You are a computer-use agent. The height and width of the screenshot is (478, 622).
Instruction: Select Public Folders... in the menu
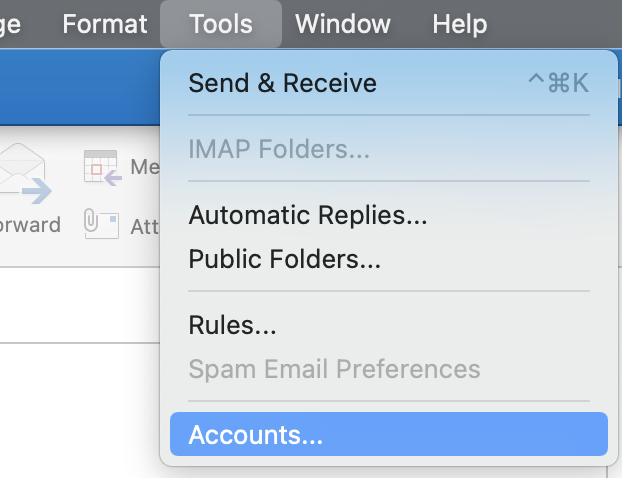[x=284, y=259]
